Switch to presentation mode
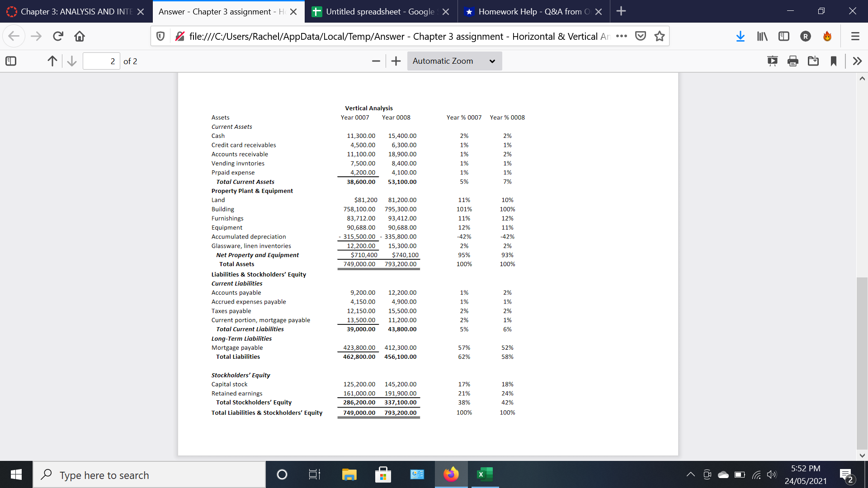The image size is (868, 488). pyautogui.click(x=772, y=61)
